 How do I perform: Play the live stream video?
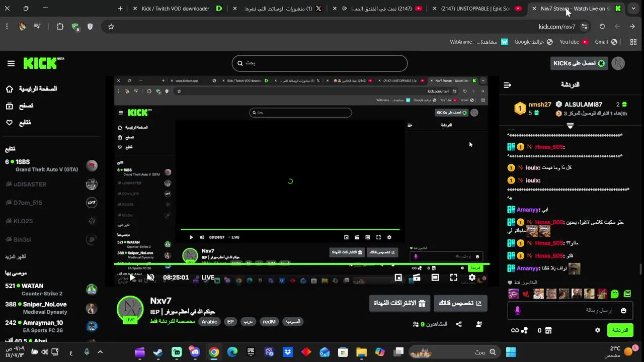coord(132,278)
